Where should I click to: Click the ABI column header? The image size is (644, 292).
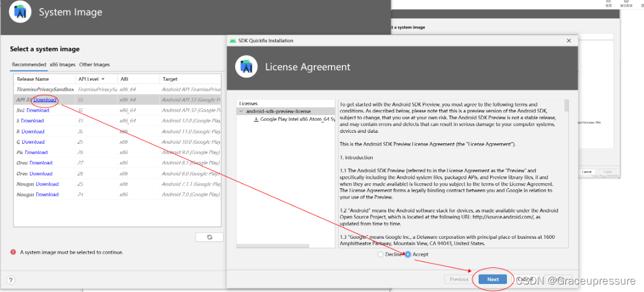(x=138, y=79)
